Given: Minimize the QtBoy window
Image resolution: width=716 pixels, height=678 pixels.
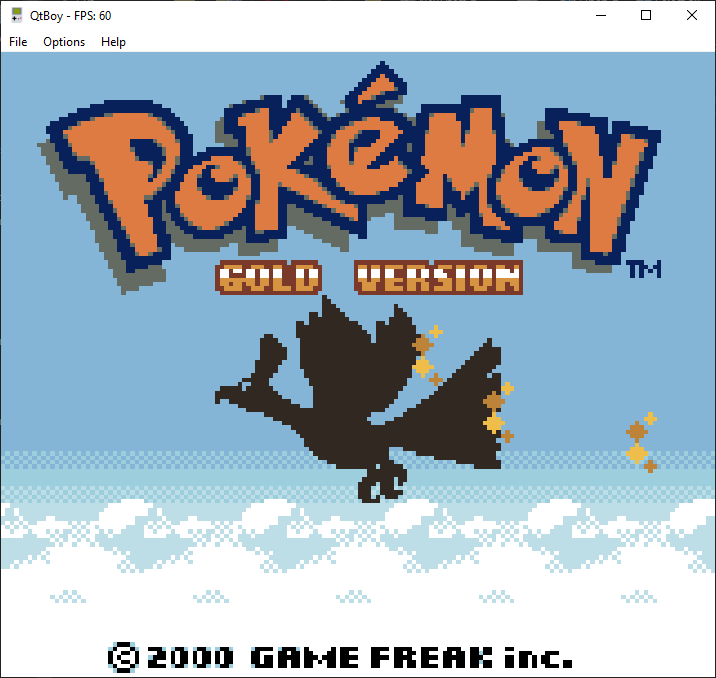Looking at the screenshot, I should tap(601, 16).
